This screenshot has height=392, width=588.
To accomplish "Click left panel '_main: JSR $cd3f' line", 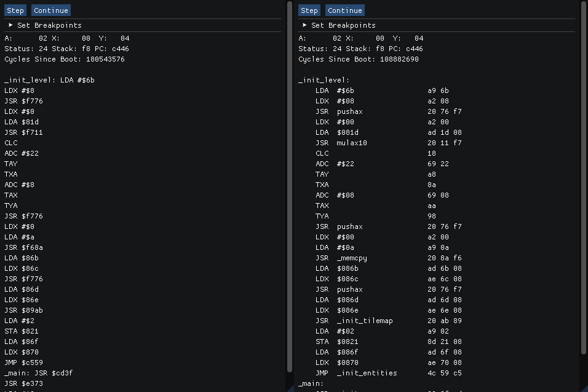I will click(39, 374).
